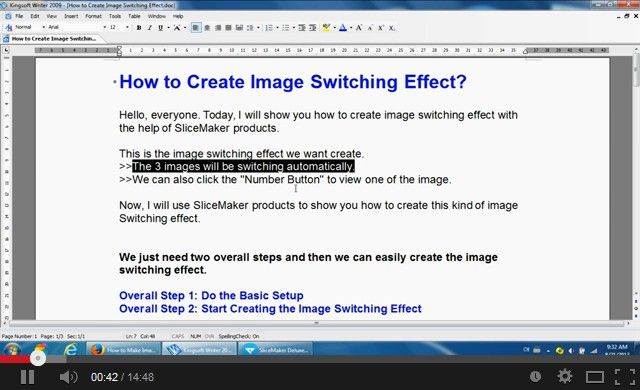The image size is (640, 390).
Task: Open the Window menu
Action: 156,16
